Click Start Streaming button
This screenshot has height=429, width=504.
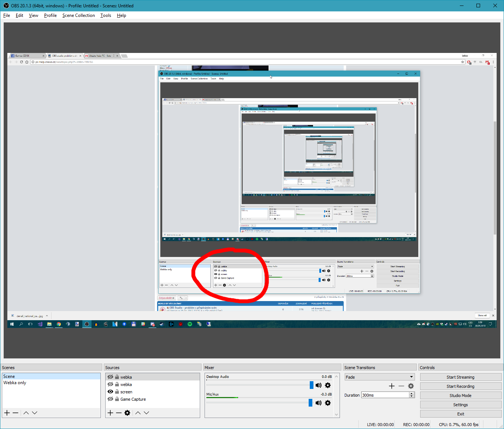click(x=461, y=377)
